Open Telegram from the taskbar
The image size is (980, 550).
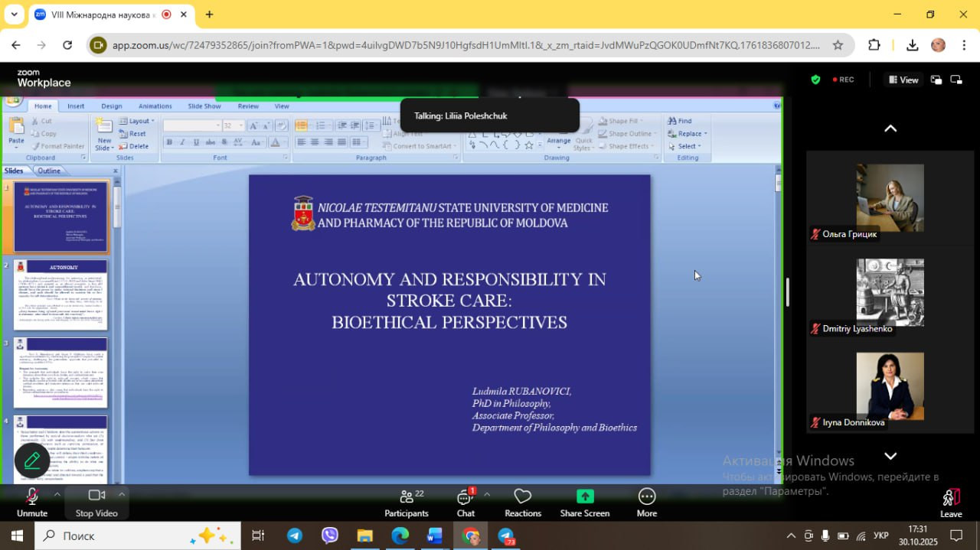[295, 535]
